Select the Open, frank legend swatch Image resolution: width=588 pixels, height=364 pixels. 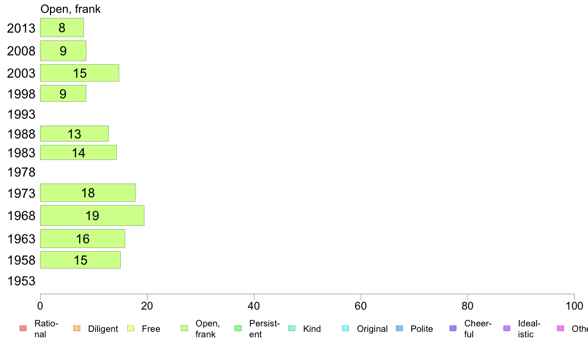pos(184,328)
